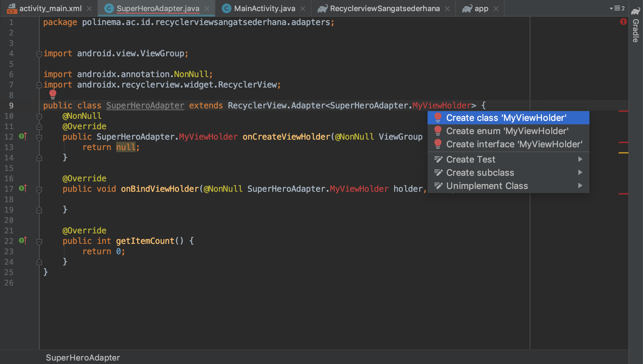Click the override gutter icon on line 12
The width and height of the screenshot is (643, 364).
(x=23, y=136)
